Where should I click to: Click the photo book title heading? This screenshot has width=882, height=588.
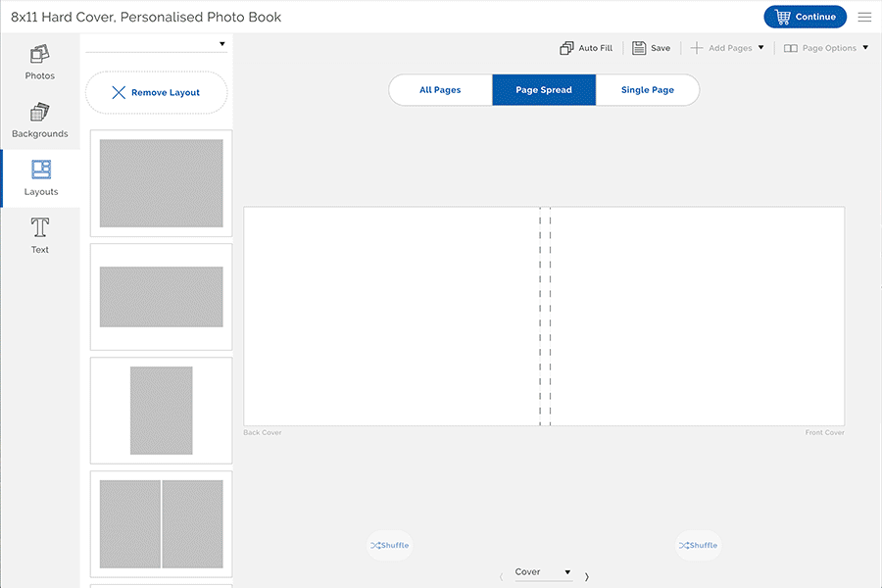[146, 17]
